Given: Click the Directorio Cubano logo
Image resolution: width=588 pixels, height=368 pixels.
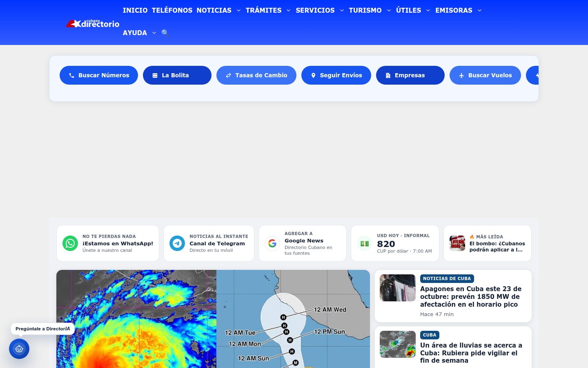Looking at the screenshot, I should coord(93,24).
